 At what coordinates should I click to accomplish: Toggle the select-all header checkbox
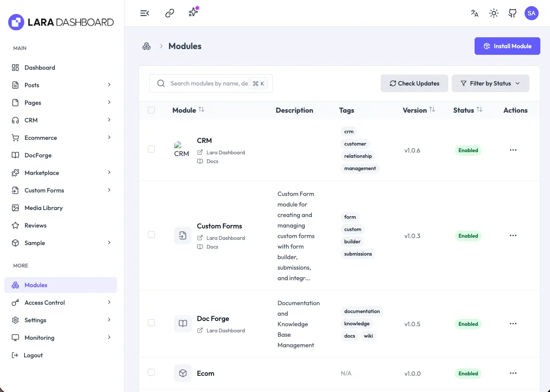click(x=151, y=110)
